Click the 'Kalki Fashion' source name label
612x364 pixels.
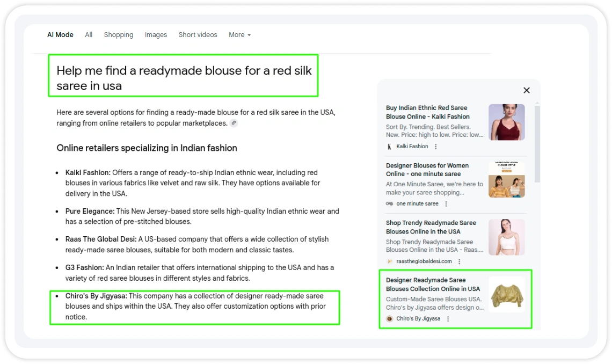412,147
